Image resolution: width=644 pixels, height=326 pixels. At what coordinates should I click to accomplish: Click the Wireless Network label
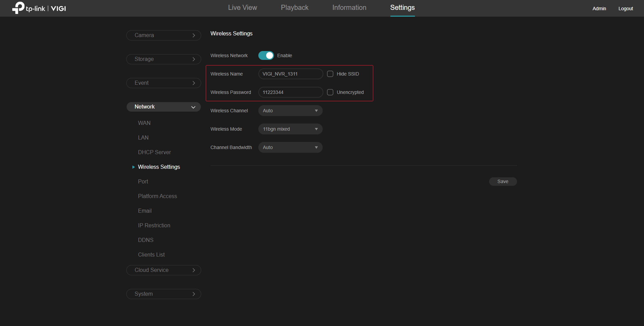[229, 56]
